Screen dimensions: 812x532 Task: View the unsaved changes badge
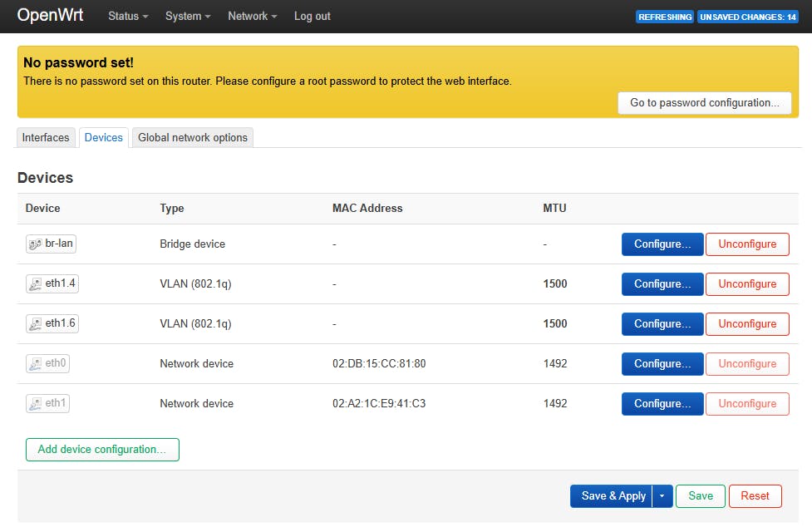click(748, 17)
